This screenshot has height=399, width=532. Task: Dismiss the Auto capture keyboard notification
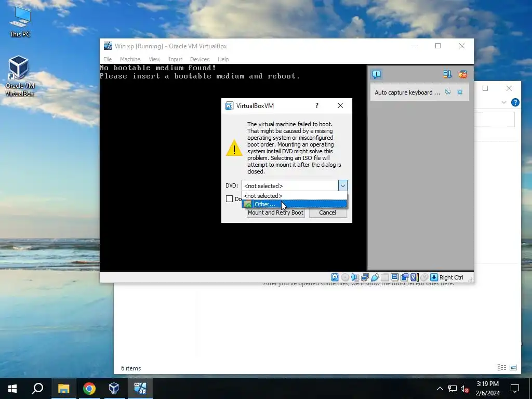(460, 92)
